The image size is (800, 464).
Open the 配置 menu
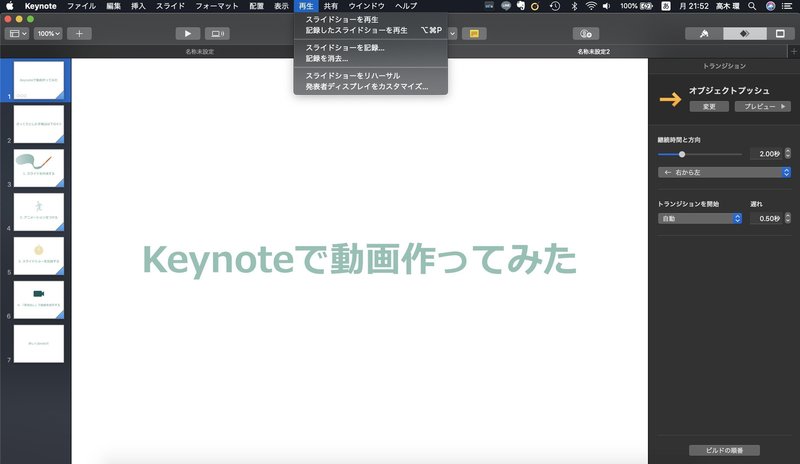(x=257, y=6)
